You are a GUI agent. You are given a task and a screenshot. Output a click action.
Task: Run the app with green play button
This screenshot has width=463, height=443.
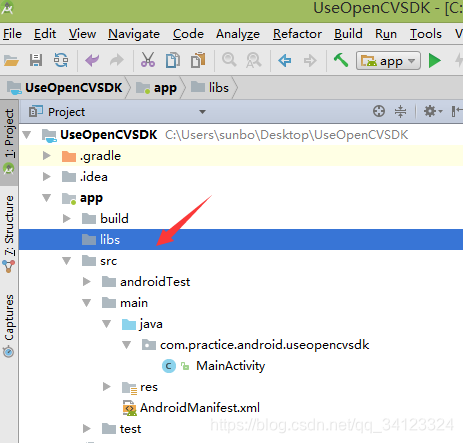[434, 61]
